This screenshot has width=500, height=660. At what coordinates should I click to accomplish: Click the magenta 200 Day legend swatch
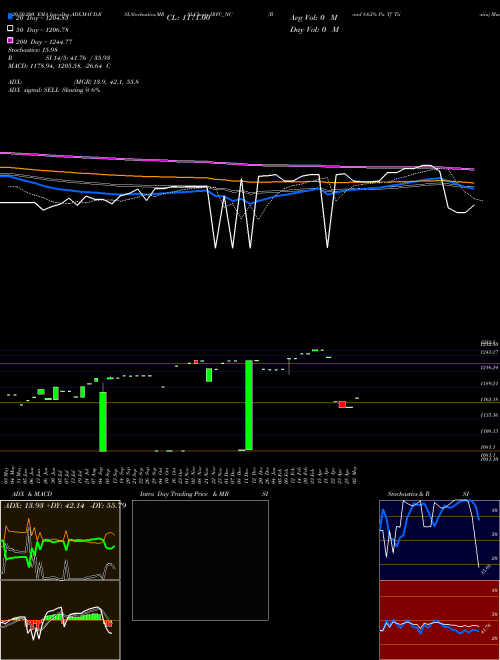10,40
